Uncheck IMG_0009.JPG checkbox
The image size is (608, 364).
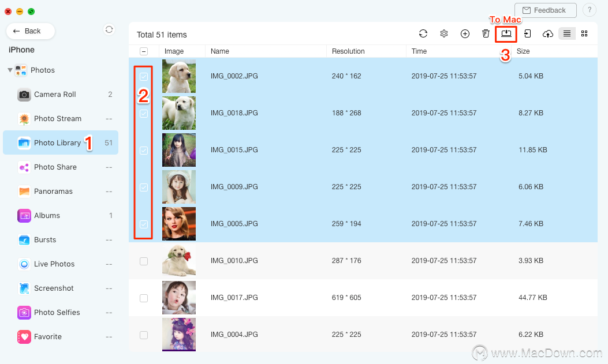[143, 187]
